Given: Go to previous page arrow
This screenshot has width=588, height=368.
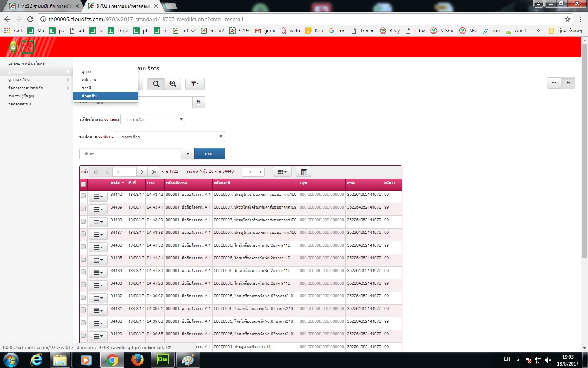Looking at the screenshot, I should click(x=107, y=172).
